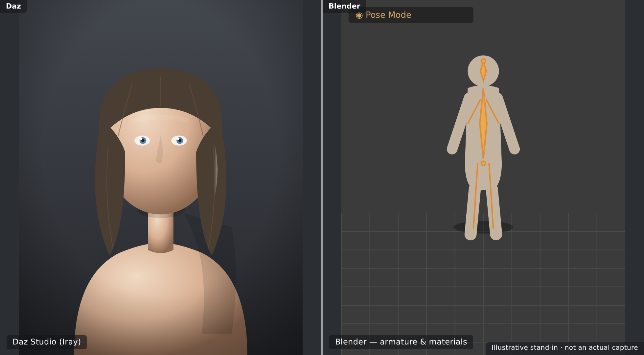Click the "Illustrative stand-in" notice text
This screenshot has height=355, width=644.
(564, 348)
